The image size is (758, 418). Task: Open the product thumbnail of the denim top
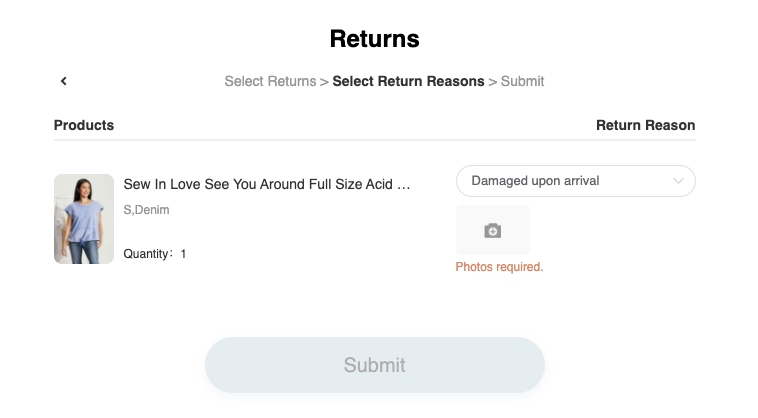pos(84,219)
